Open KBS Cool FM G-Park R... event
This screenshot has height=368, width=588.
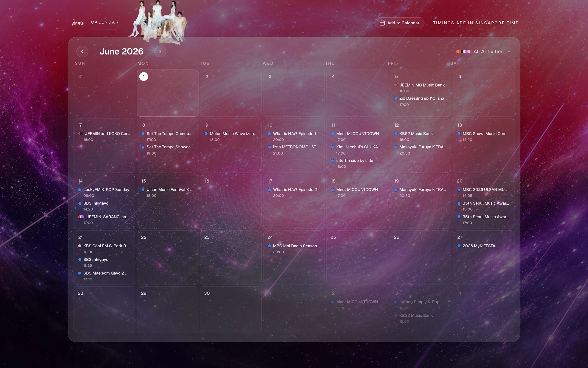pos(104,249)
